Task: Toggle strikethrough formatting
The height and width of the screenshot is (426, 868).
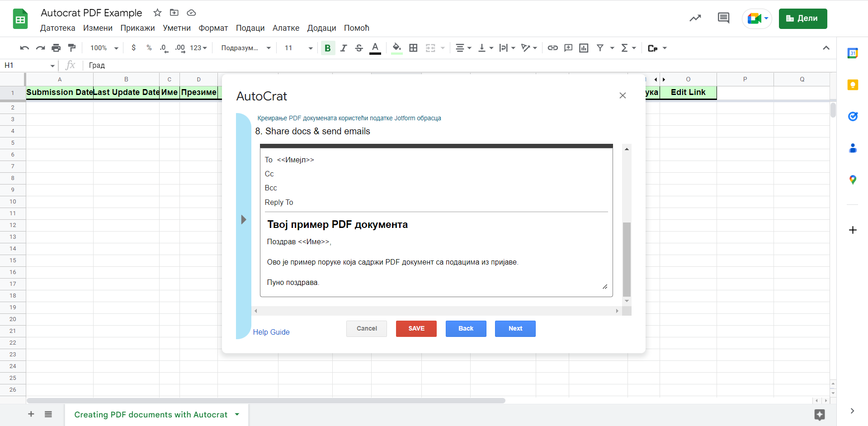Action: click(x=359, y=48)
